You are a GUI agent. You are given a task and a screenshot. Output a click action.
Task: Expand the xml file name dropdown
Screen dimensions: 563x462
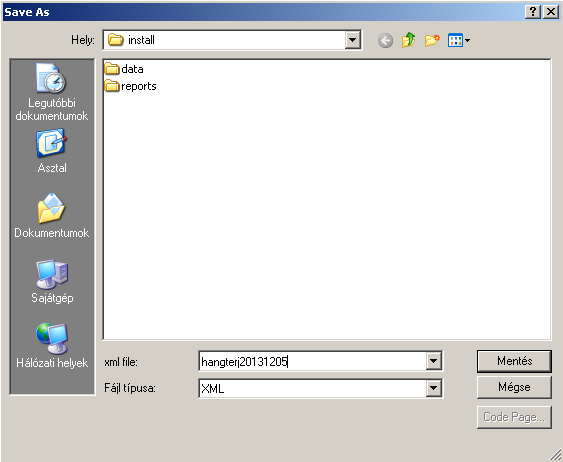tap(434, 361)
